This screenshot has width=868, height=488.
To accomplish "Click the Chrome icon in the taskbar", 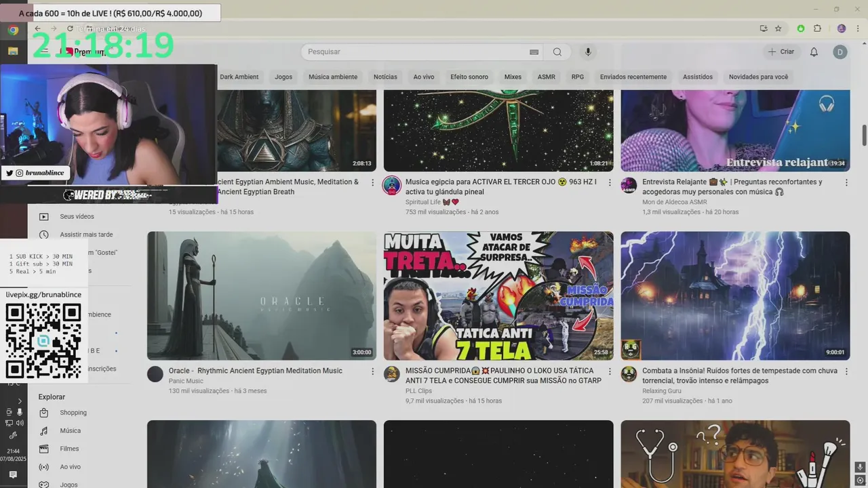I will 13,30.
